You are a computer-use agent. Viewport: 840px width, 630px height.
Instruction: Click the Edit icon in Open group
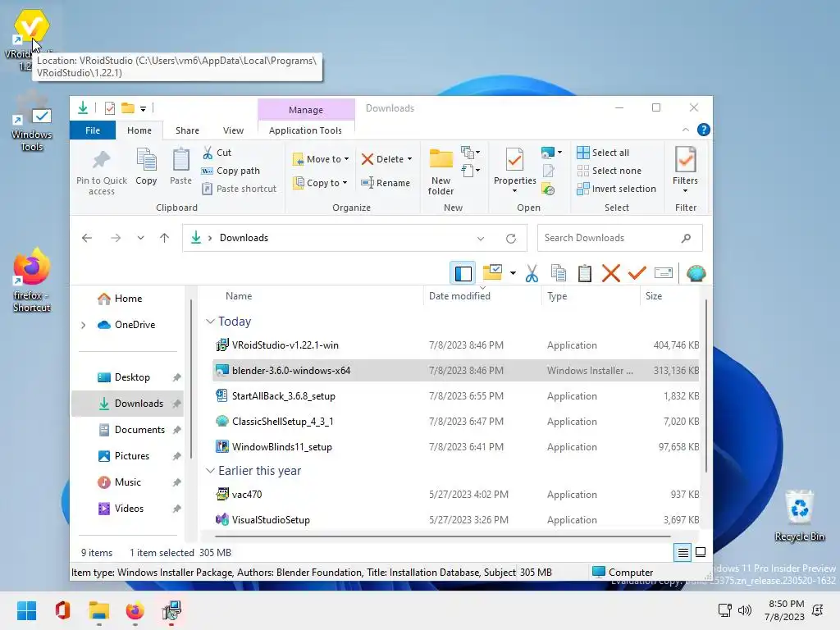[549, 171]
